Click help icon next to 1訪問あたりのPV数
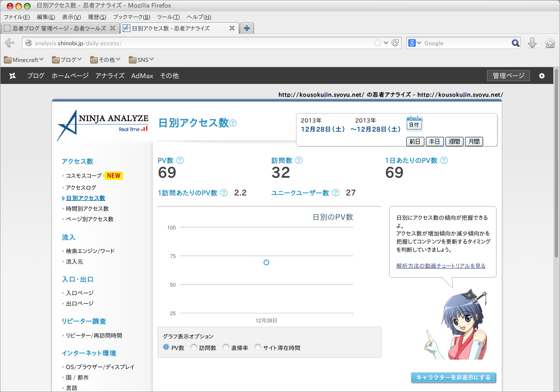This screenshot has width=560, height=392. 224,193
